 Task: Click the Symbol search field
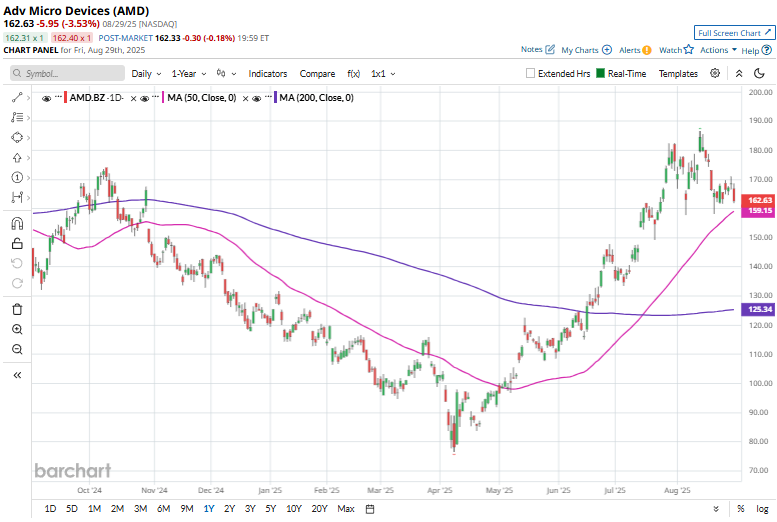click(67, 73)
